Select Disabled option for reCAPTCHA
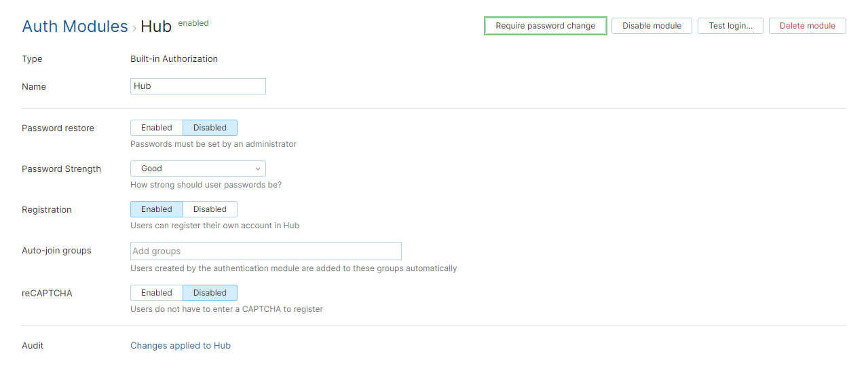Viewport: 868px width, 371px height. 210,293
